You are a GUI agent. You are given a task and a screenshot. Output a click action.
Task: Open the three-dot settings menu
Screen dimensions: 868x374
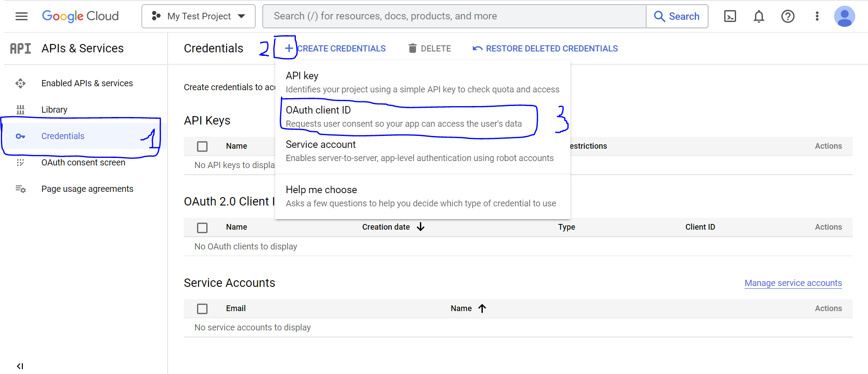click(x=817, y=16)
